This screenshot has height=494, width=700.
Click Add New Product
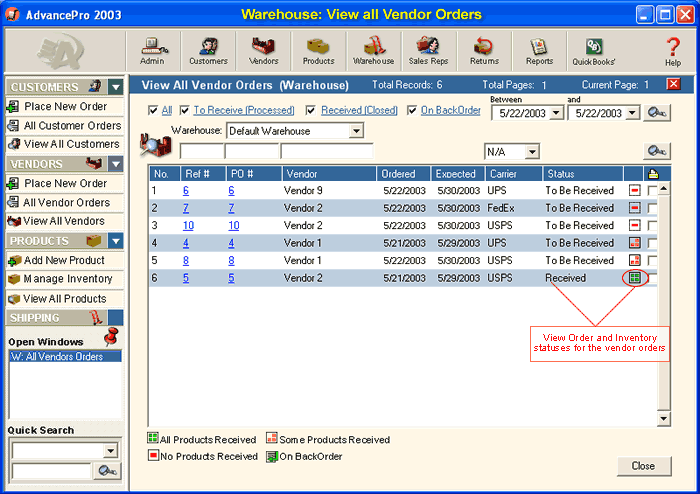(65, 260)
